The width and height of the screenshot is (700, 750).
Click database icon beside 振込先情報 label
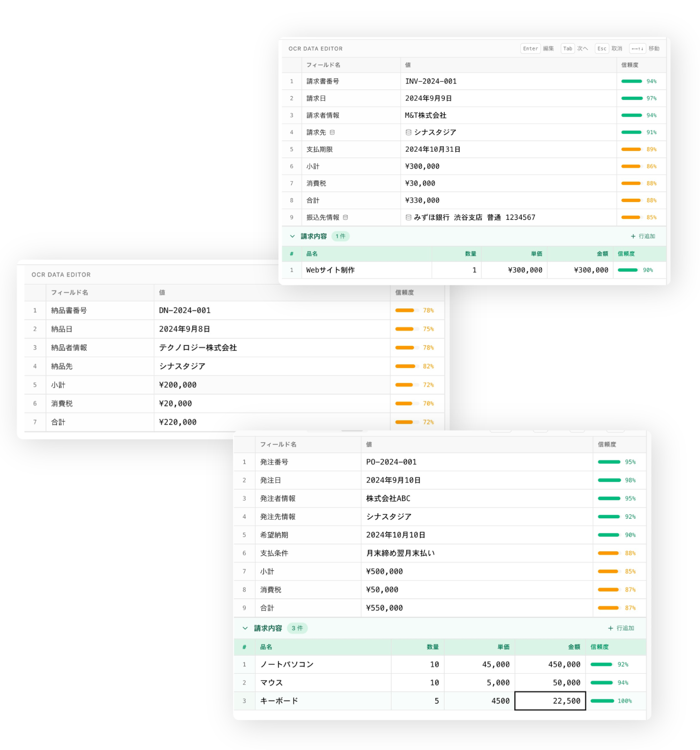[345, 217]
